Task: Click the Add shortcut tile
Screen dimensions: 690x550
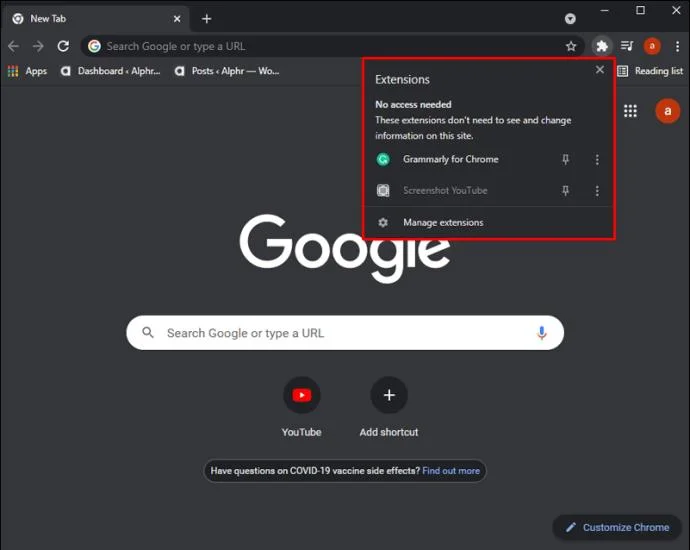Action: [x=389, y=407]
